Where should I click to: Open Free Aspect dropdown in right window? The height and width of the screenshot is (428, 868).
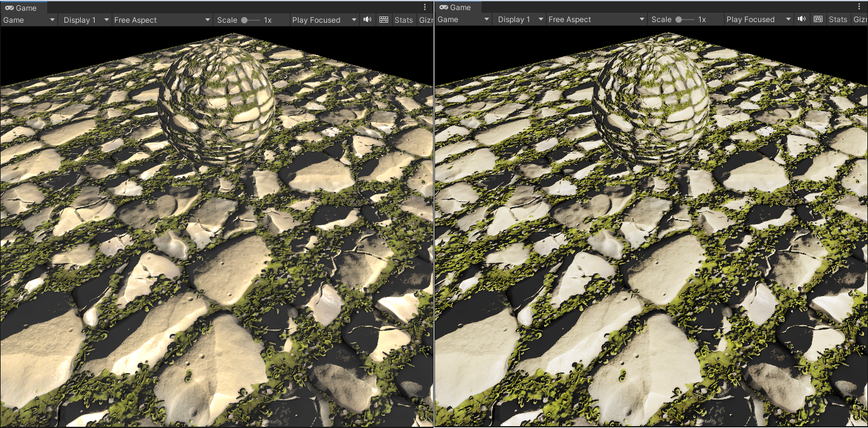(597, 19)
